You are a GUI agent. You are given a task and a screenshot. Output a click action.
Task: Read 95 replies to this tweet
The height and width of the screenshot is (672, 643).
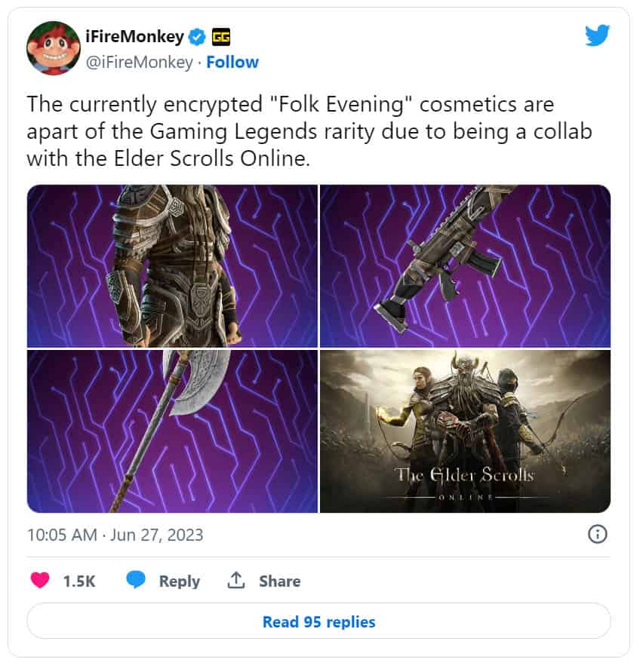click(318, 621)
